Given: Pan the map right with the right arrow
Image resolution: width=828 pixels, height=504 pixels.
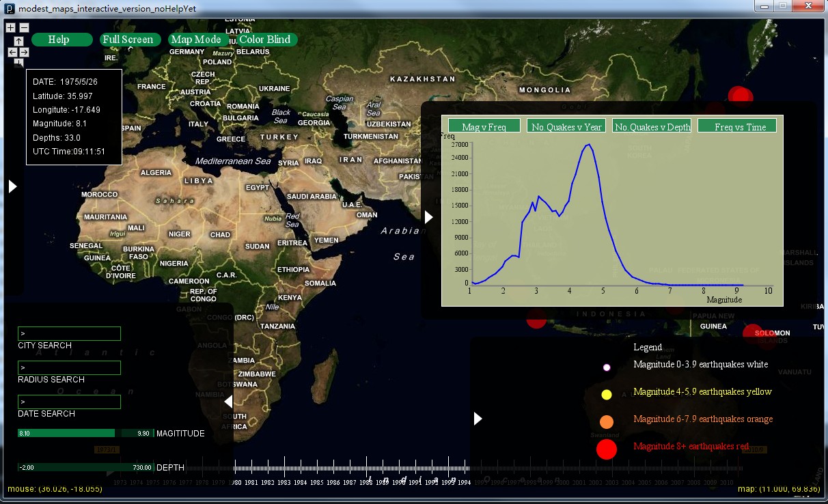Looking at the screenshot, I should tap(24, 52).
